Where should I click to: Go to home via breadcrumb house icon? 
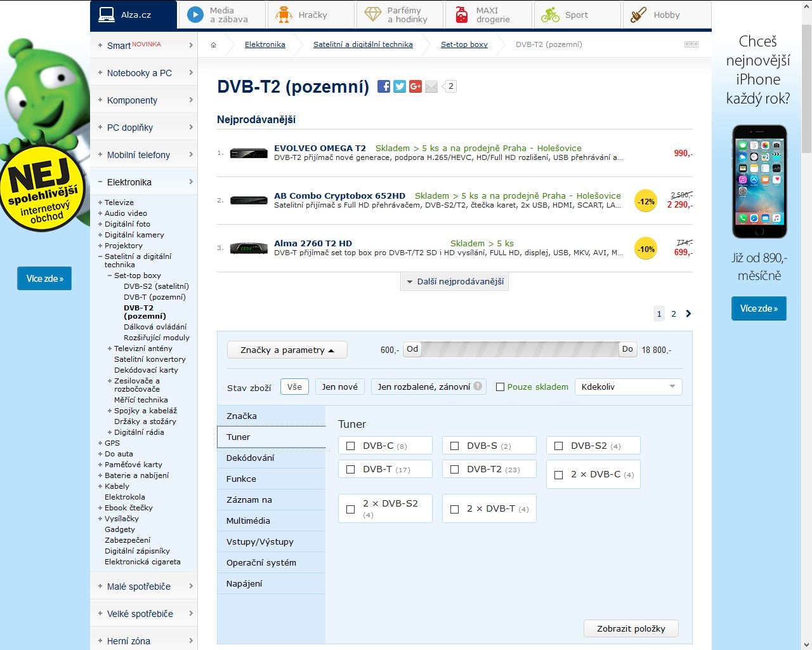(x=214, y=44)
